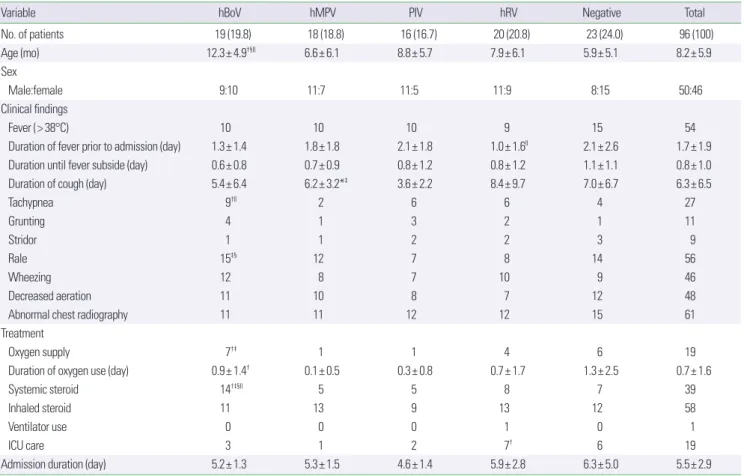Select the hMPV cough duration '6.2±3.2'

pos(322,184)
